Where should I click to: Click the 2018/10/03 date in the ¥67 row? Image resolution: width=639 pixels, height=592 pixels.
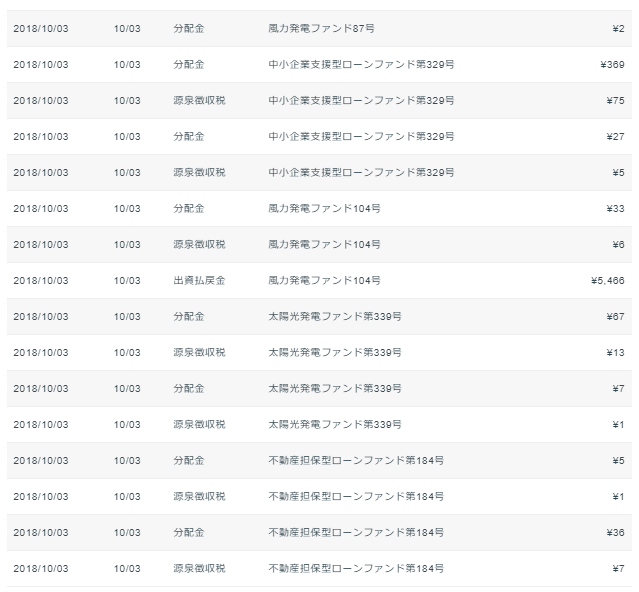pos(41,317)
